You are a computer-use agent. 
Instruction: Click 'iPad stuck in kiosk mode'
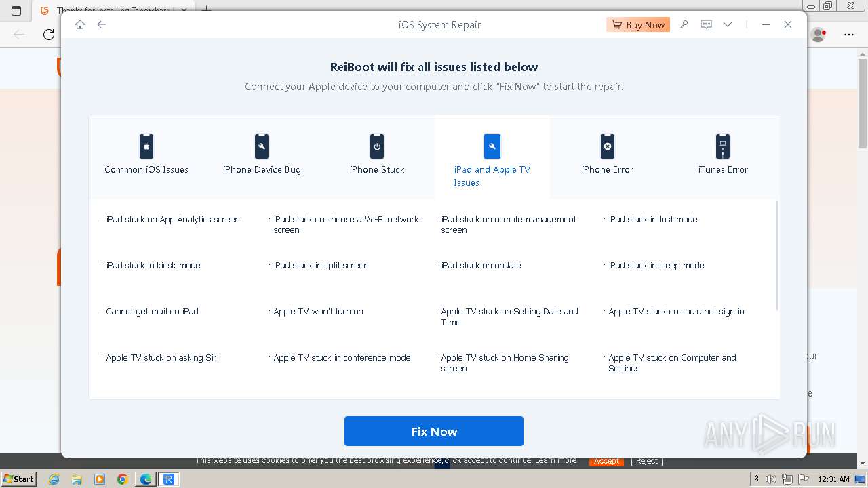point(153,266)
